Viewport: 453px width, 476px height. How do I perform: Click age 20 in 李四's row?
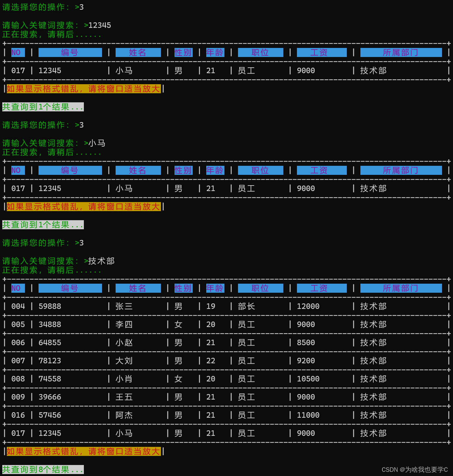tap(211, 324)
